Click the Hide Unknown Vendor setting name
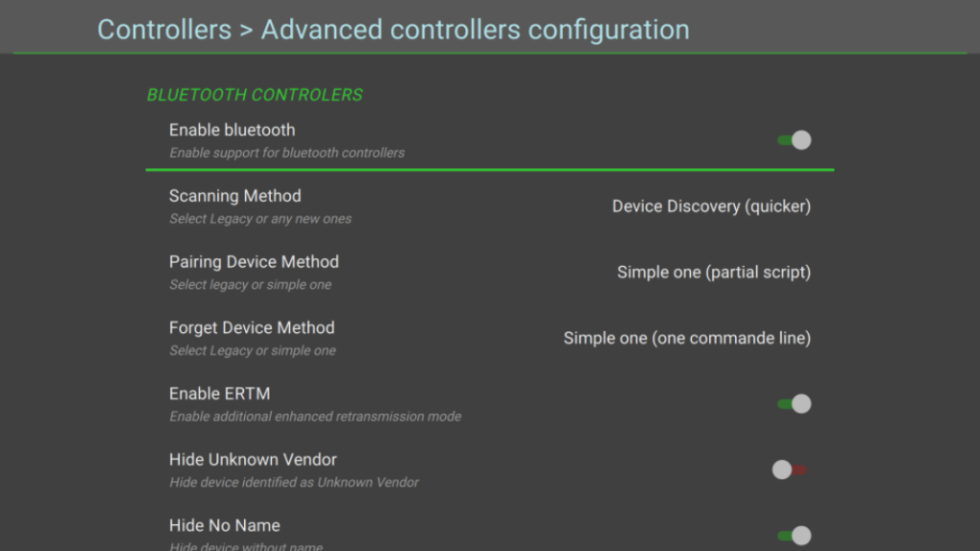 click(x=253, y=459)
